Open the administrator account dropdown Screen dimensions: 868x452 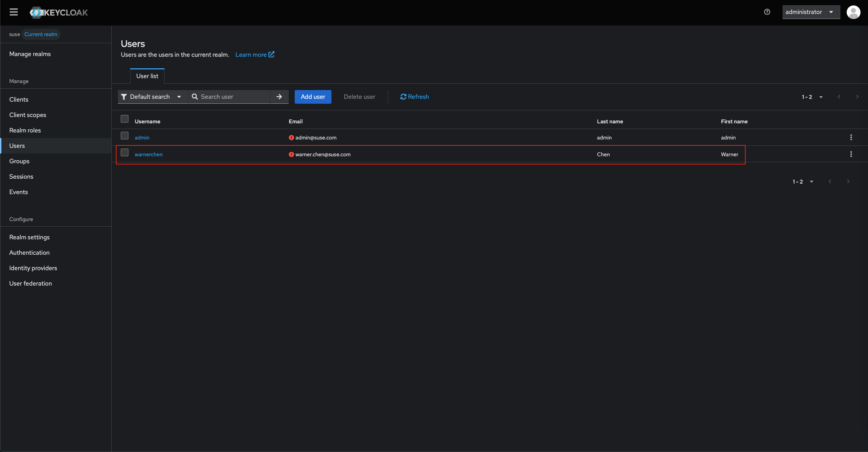[x=811, y=12]
